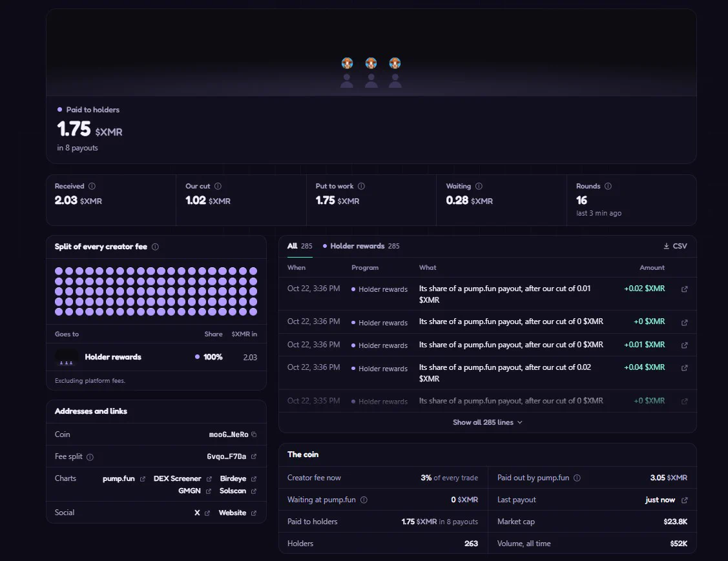Open the DEX Screener chart link
The width and height of the screenshot is (728, 561).
[x=182, y=479]
